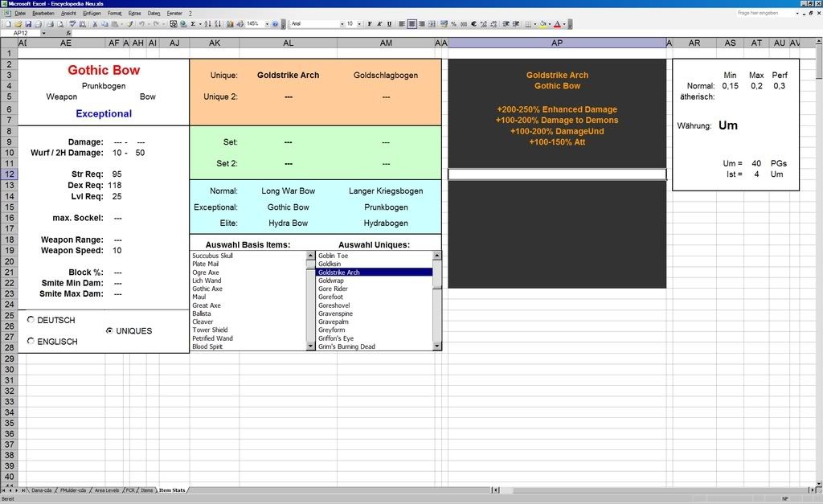Expand the Name Box AP12 dropdown arrow
This screenshot has width=823, height=504.
(x=43, y=33)
